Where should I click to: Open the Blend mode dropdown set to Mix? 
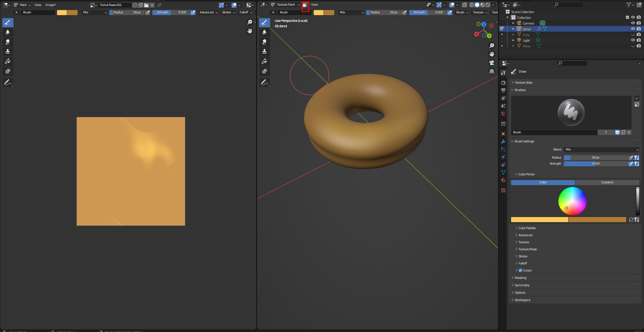coord(601,149)
